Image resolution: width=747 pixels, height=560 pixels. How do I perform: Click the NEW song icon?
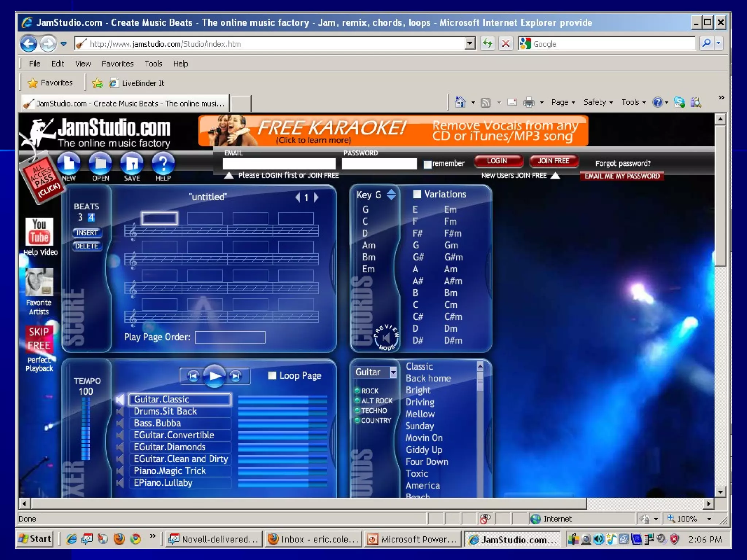pyautogui.click(x=69, y=163)
